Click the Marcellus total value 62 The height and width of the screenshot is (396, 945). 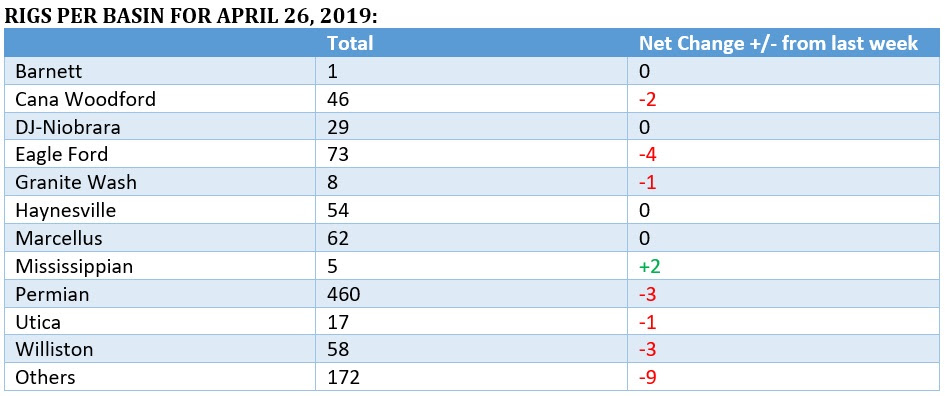[338, 237]
